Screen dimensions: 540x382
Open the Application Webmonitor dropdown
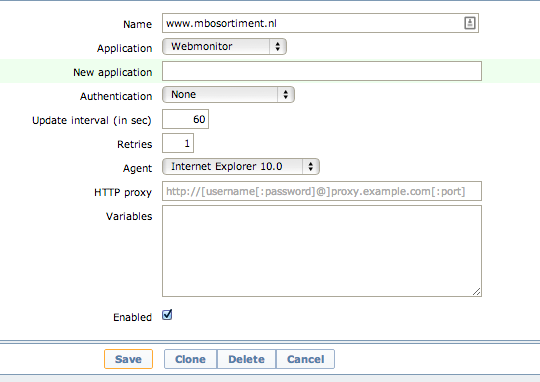[x=224, y=47]
